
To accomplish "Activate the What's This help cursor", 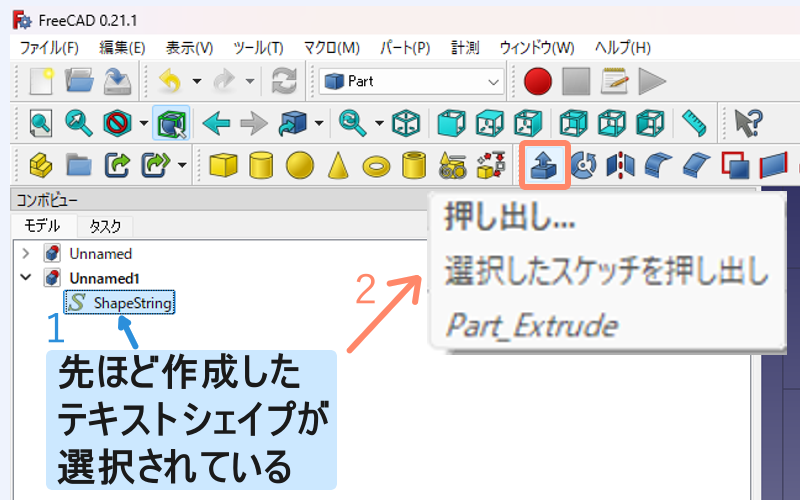I will [748, 123].
